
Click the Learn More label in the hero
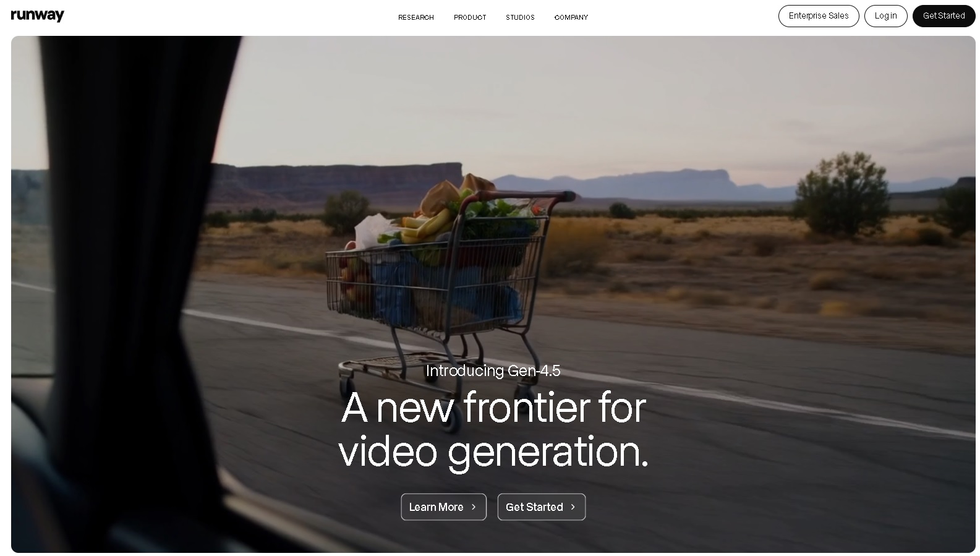click(x=436, y=507)
